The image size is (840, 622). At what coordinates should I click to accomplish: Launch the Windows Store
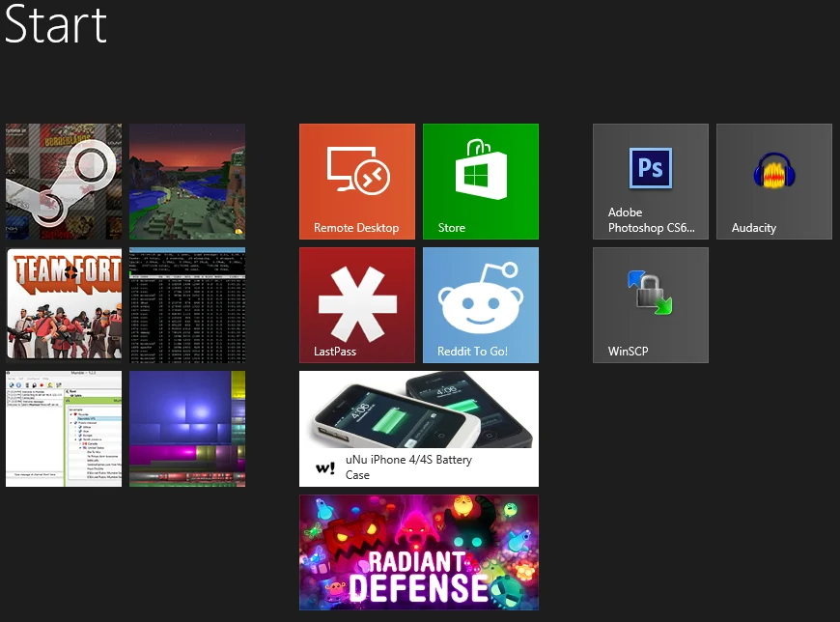coord(480,182)
